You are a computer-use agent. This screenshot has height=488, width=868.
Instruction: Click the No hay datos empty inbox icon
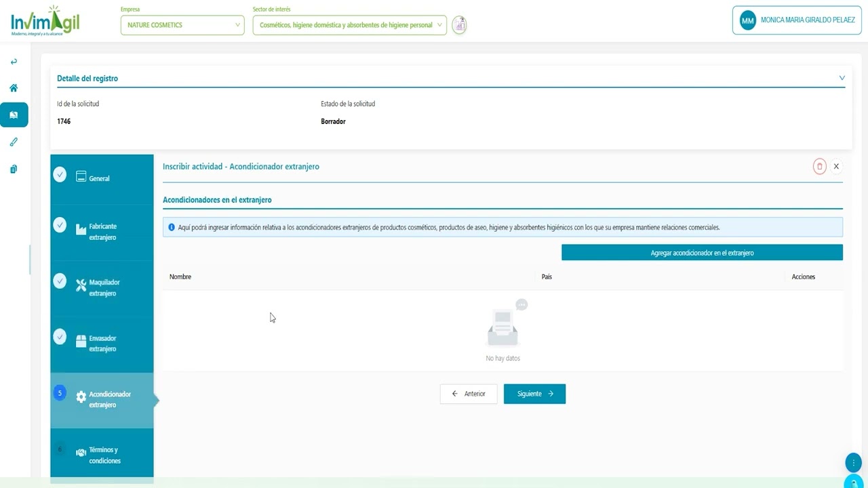coord(505,323)
